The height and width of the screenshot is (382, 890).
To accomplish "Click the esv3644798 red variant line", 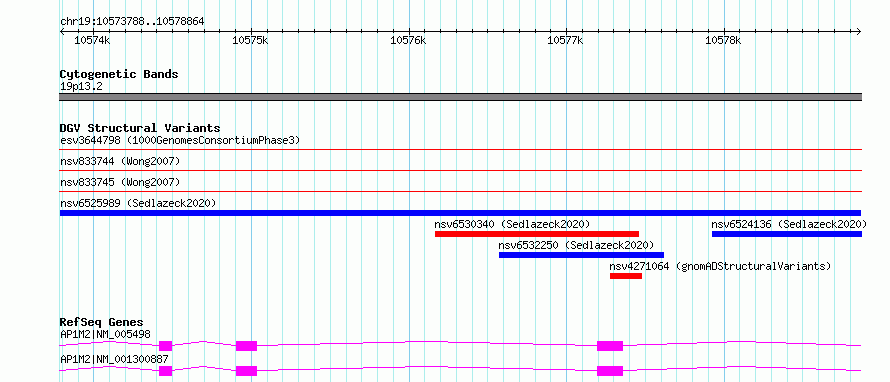I will click(x=460, y=150).
